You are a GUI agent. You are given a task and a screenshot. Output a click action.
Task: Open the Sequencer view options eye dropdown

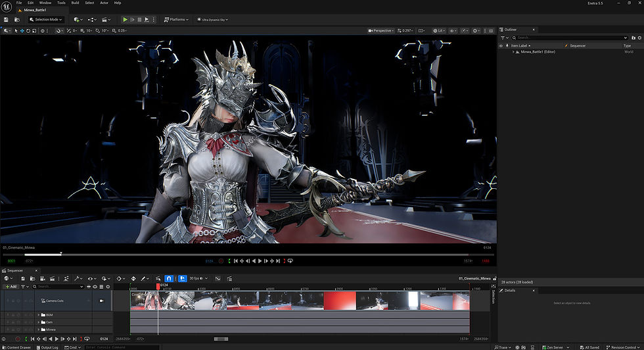(x=91, y=278)
